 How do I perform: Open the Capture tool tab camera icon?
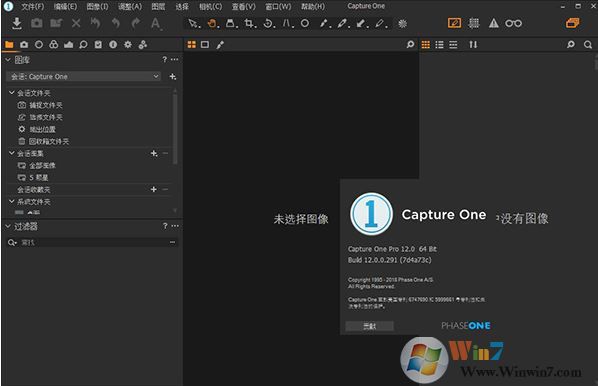24,45
